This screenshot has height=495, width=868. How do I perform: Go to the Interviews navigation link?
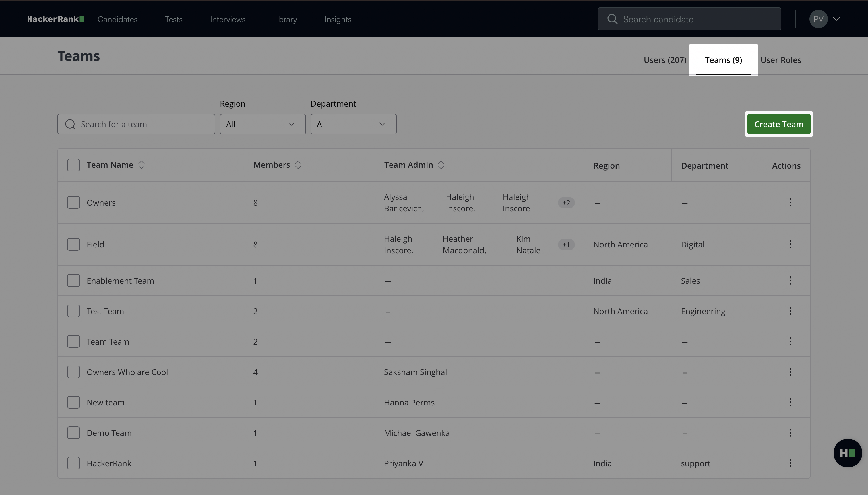[x=227, y=19]
